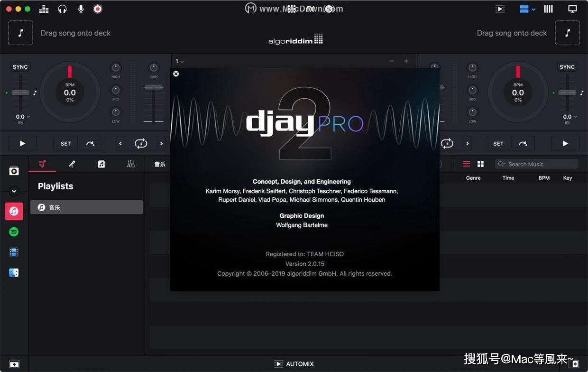Click the jump-to-cue arrow on right deck
The image size is (588, 372).
coord(523,143)
